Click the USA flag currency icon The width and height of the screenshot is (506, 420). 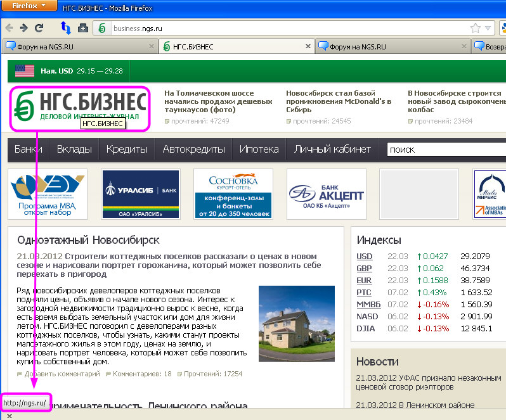[25, 71]
